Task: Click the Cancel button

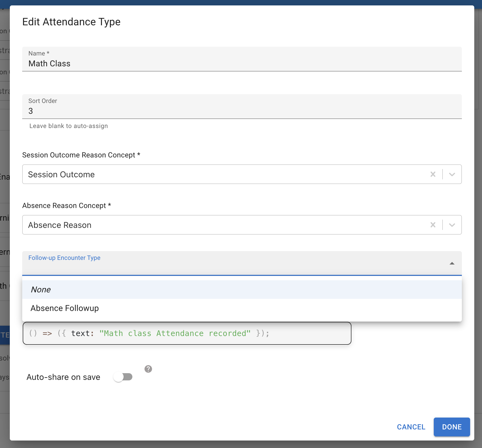Action: (411, 427)
